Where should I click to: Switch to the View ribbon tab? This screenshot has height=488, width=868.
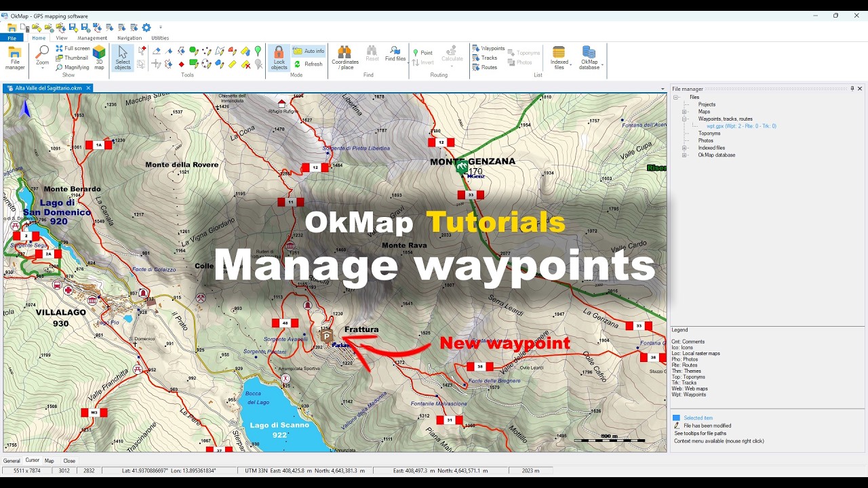62,38
